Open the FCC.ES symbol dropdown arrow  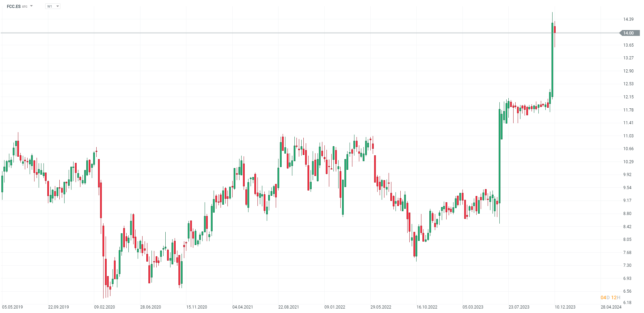[31, 6]
